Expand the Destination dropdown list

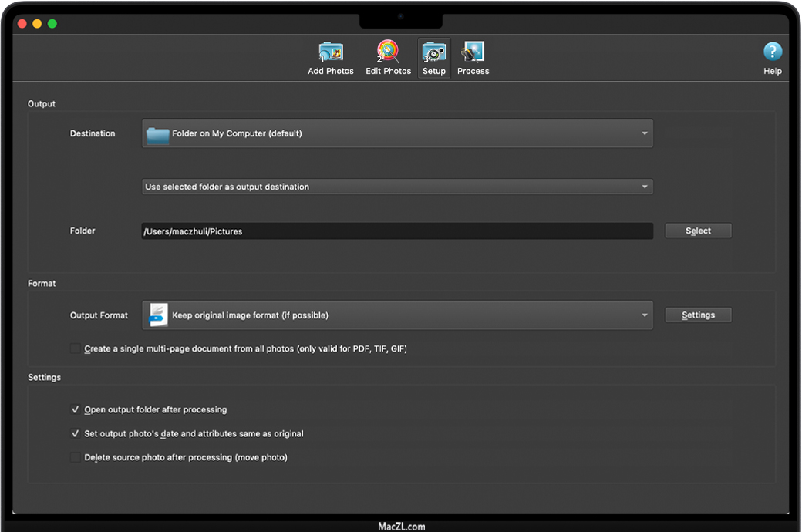click(x=644, y=133)
